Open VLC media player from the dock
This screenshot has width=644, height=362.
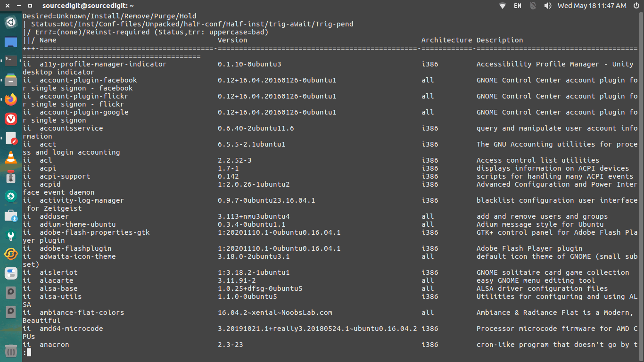11,157
